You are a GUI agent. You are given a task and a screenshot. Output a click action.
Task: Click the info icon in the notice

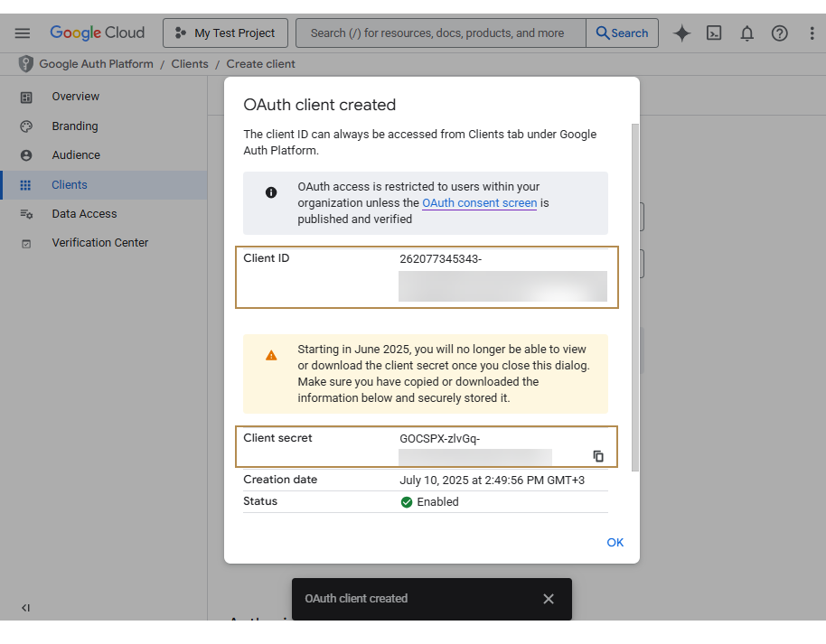[271, 192]
